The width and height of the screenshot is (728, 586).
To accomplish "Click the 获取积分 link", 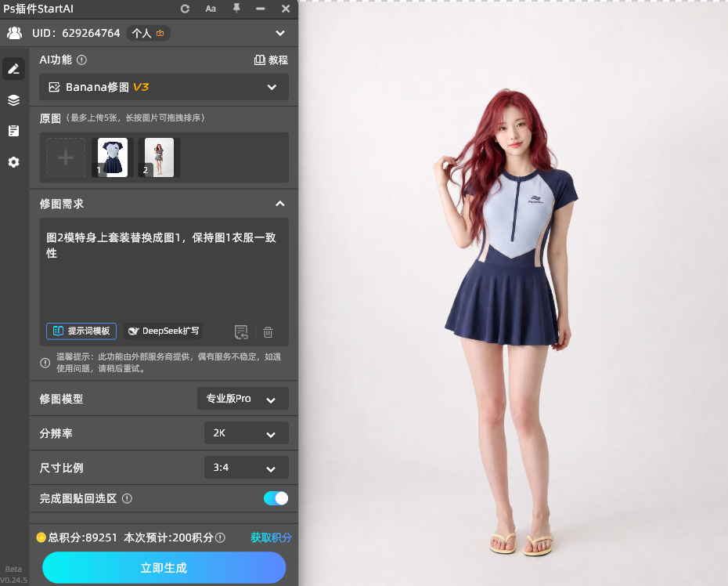I will coord(271,537).
